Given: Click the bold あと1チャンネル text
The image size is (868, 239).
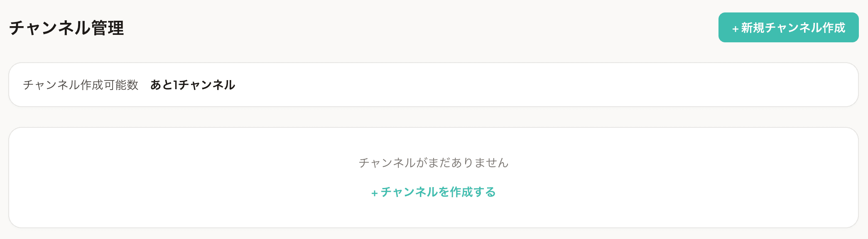Looking at the screenshot, I should pyautogui.click(x=193, y=85).
